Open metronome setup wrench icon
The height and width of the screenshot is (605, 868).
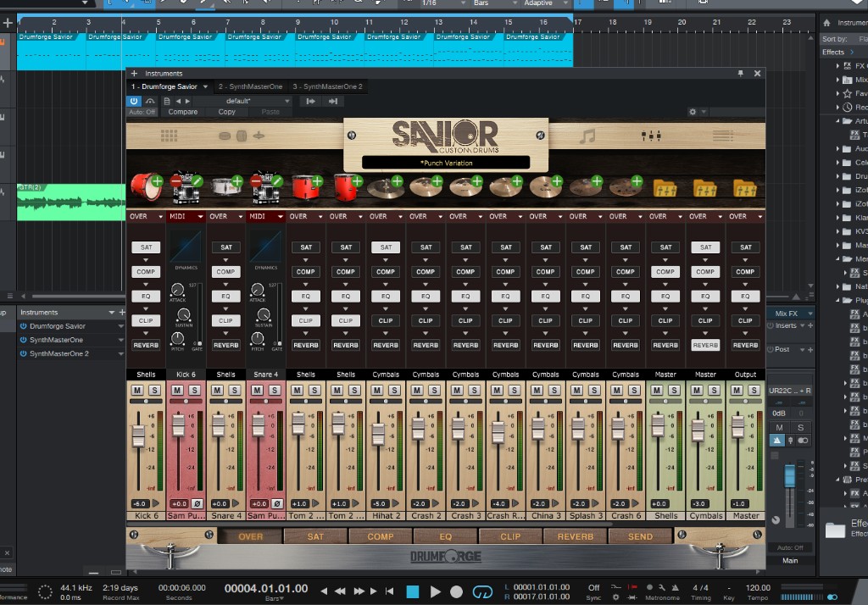(x=662, y=587)
